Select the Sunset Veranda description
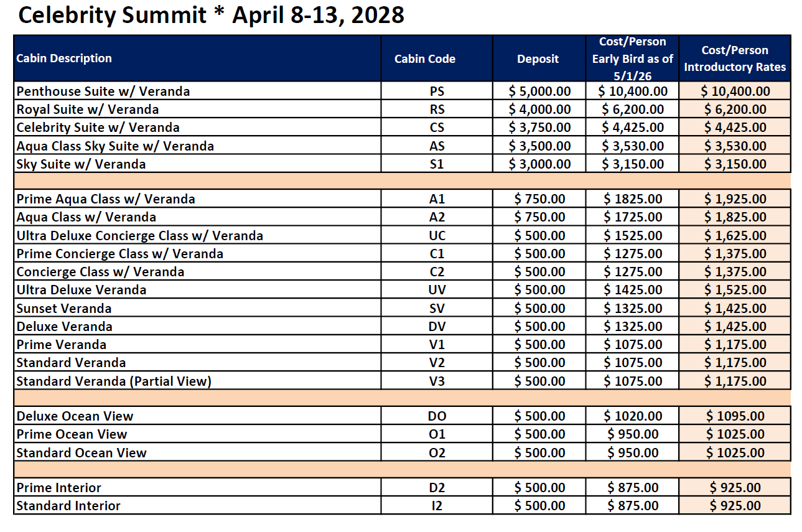Screen dimensions: 802x532 (64, 309)
